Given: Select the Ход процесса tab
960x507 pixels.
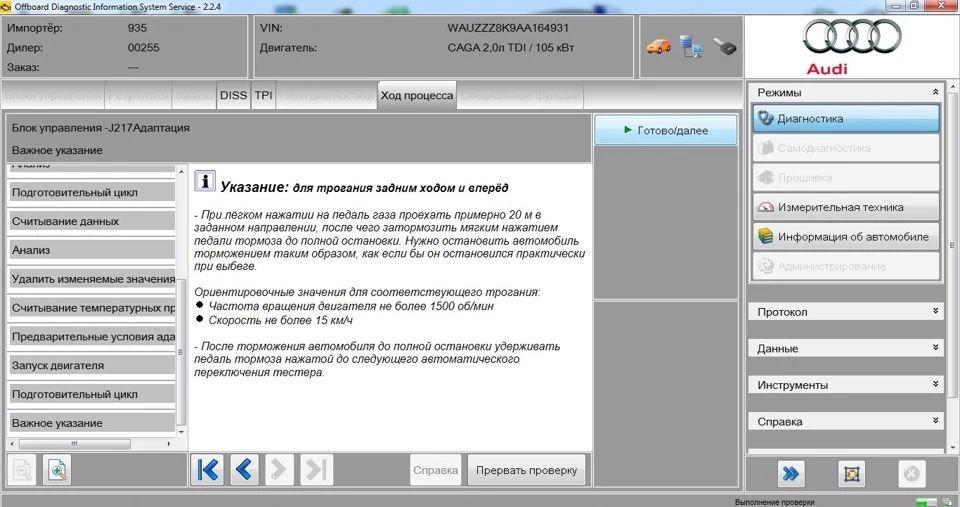Looking at the screenshot, I should (x=417, y=96).
